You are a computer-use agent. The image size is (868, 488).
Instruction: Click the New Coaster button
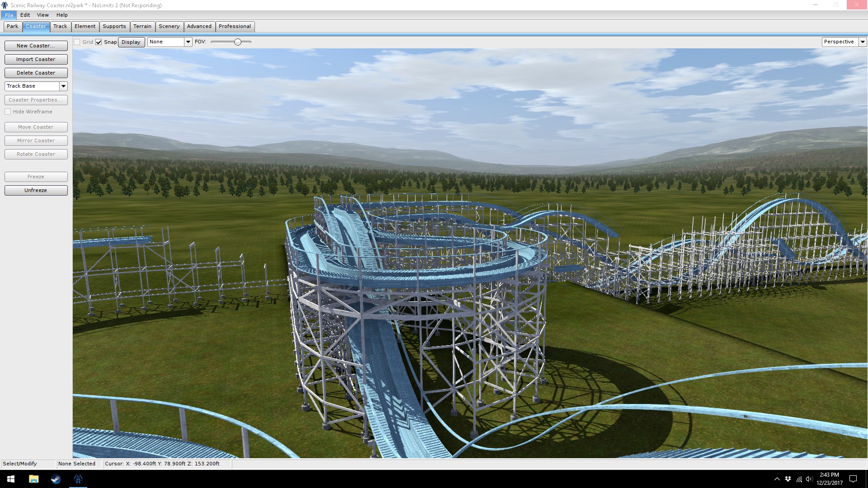[x=36, y=46]
